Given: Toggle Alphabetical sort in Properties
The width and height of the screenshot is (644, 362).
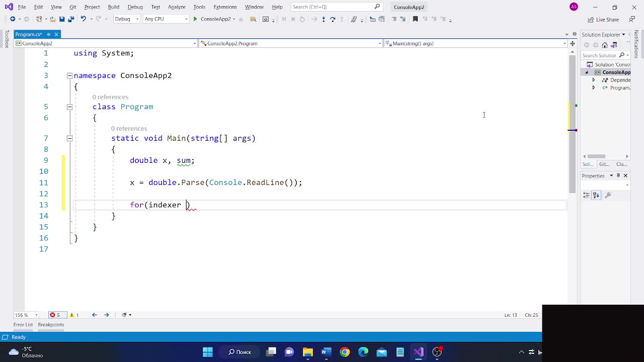Looking at the screenshot, I should (x=596, y=195).
